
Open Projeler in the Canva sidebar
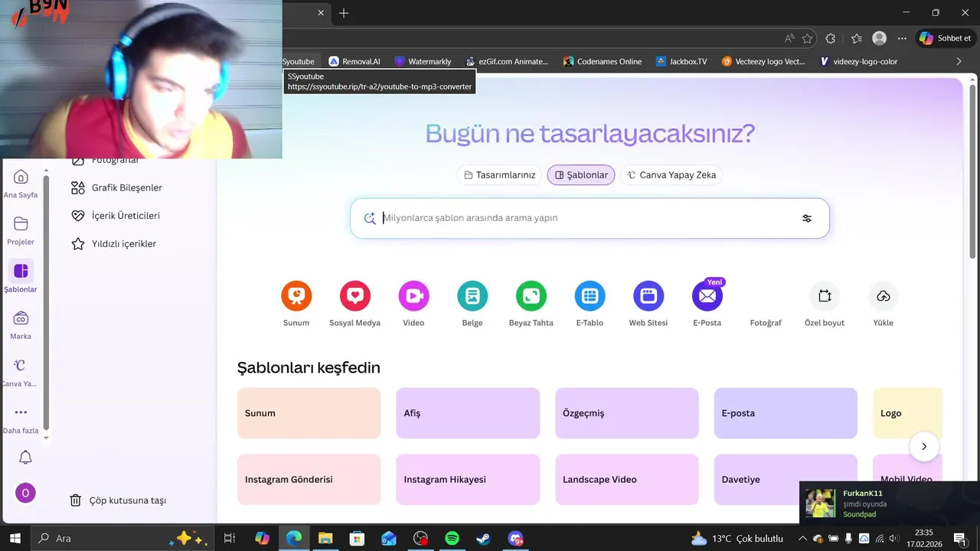[21, 230]
